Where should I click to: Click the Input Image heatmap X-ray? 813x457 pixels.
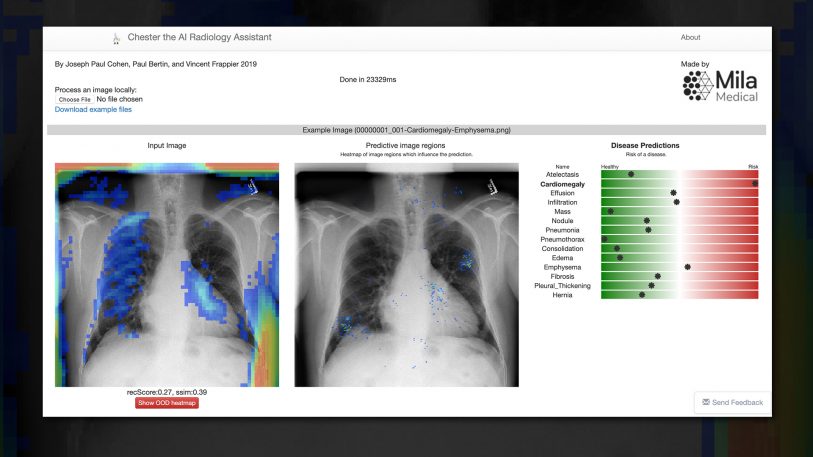[x=167, y=275]
